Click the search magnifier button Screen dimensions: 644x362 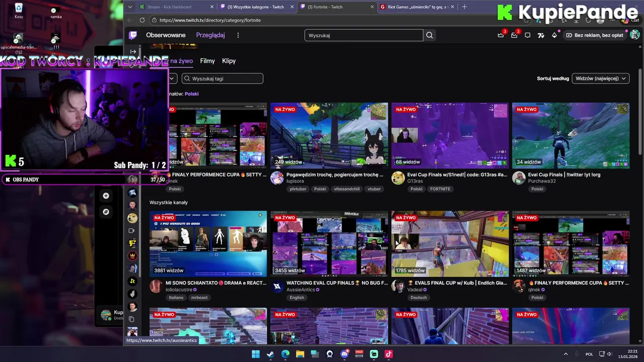[x=429, y=35]
